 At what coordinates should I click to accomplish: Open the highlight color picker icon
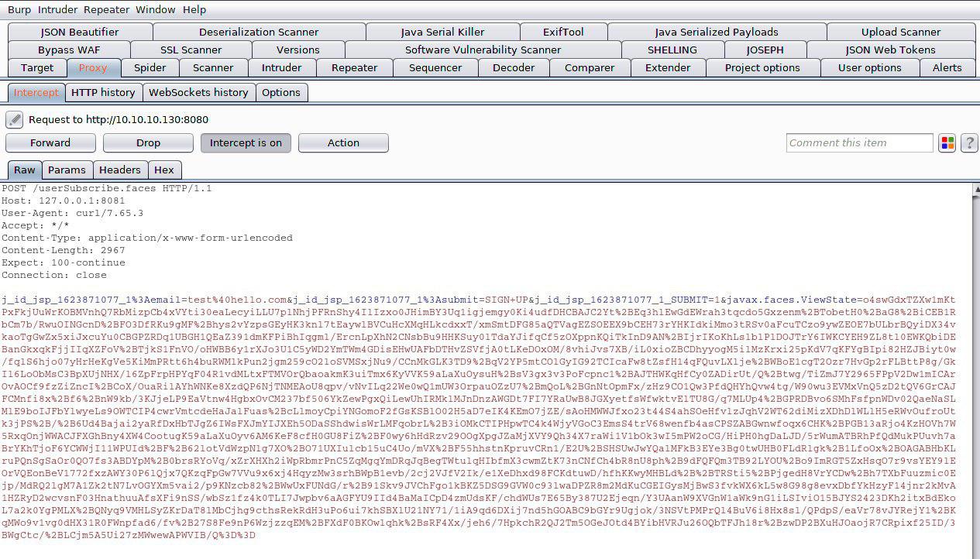tap(947, 142)
